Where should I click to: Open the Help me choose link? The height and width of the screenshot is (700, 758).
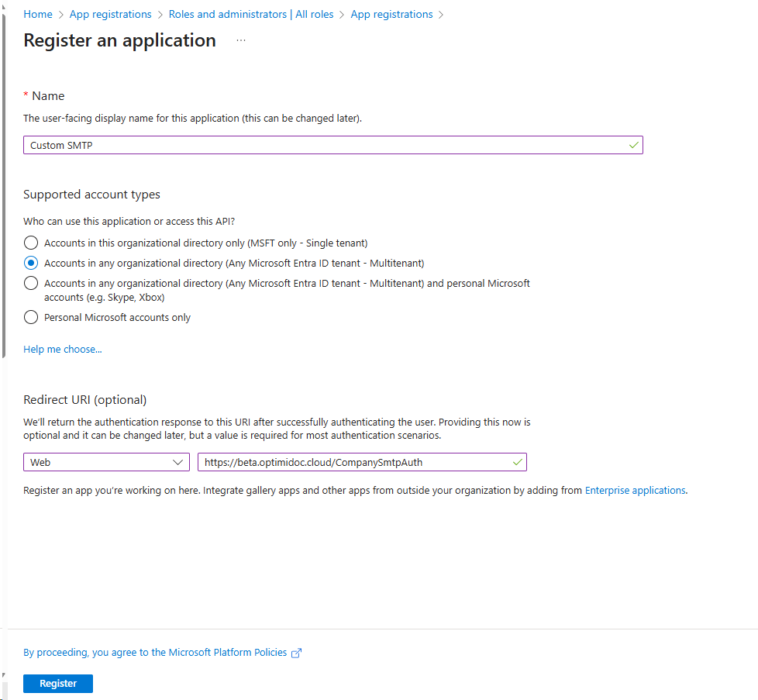[62, 349]
